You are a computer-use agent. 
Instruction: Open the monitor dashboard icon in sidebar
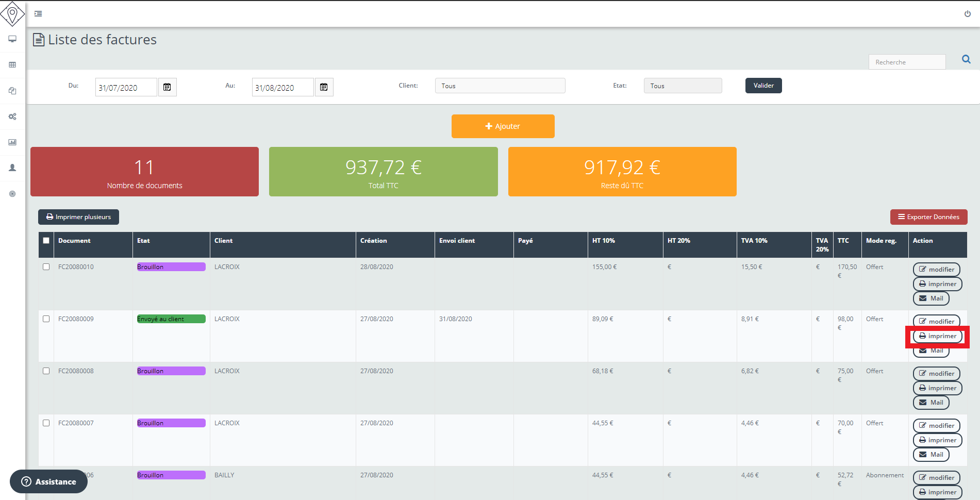pyautogui.click(x=12, y=39)
